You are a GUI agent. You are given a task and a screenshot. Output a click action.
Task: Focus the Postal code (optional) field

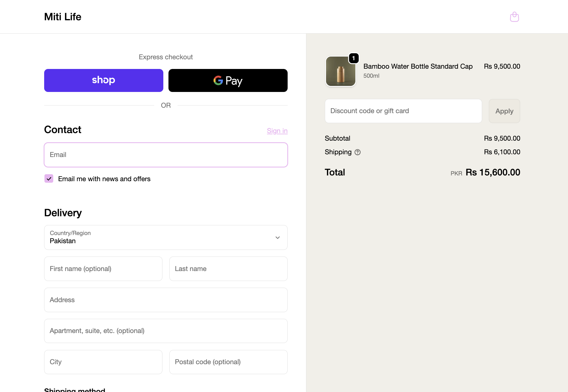(228, 362)
